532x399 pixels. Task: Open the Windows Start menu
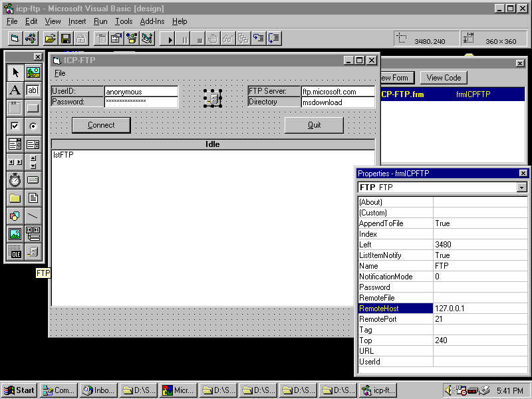(19, 390)
